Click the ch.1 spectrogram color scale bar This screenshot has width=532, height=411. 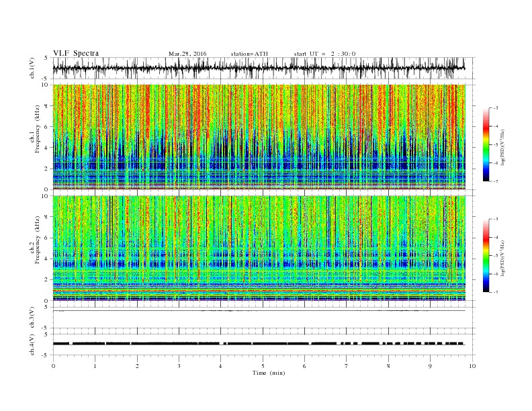pos(486,144)
